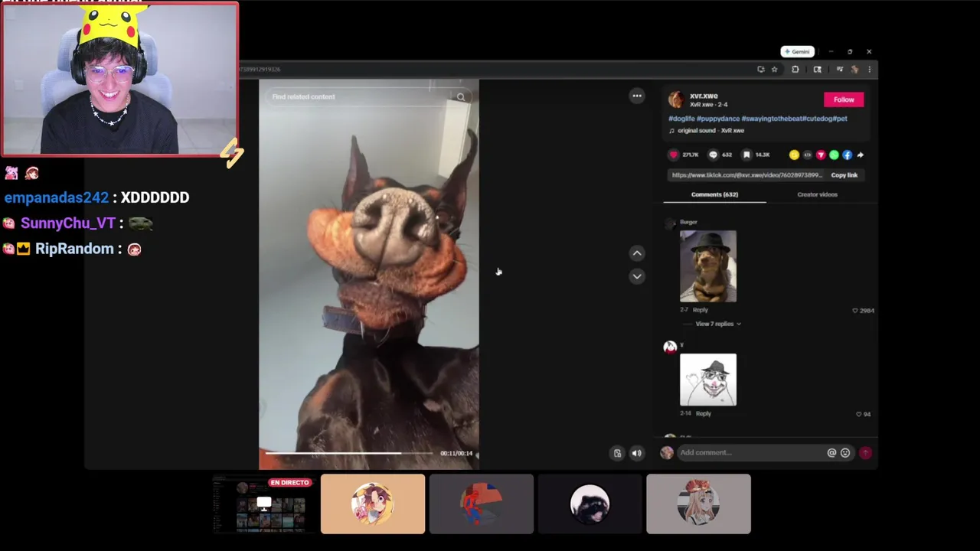Screen dimensions: 980x551
Task: Click the install/cast icon in address bar
Action: coord(760,70)
